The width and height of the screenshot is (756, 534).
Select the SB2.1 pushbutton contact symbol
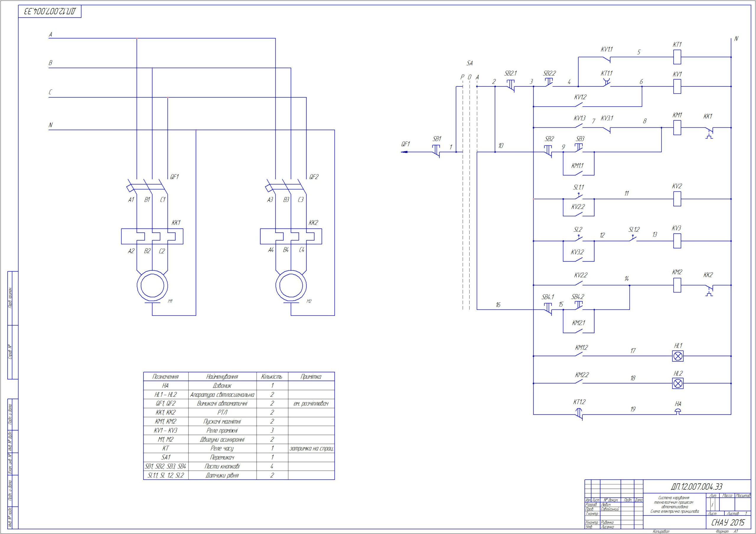(510, 86)
